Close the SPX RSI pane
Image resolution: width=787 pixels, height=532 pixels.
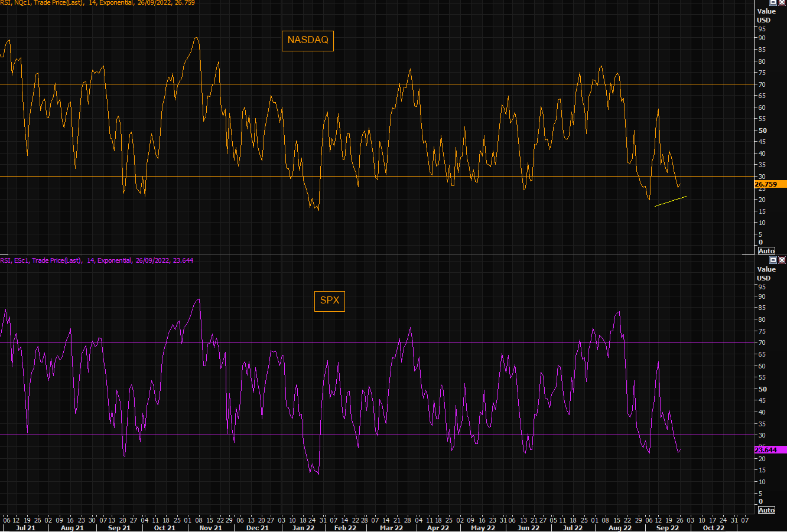[x=782, y=260]
